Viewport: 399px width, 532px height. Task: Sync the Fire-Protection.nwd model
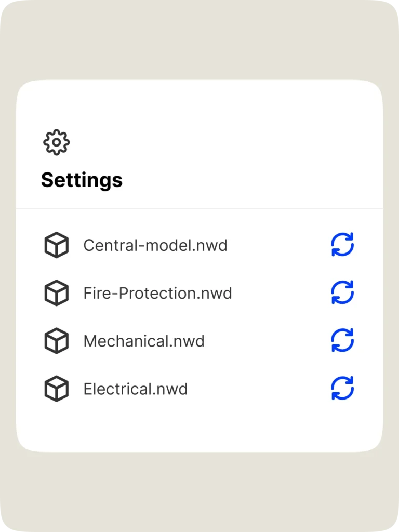coord(342,293)
